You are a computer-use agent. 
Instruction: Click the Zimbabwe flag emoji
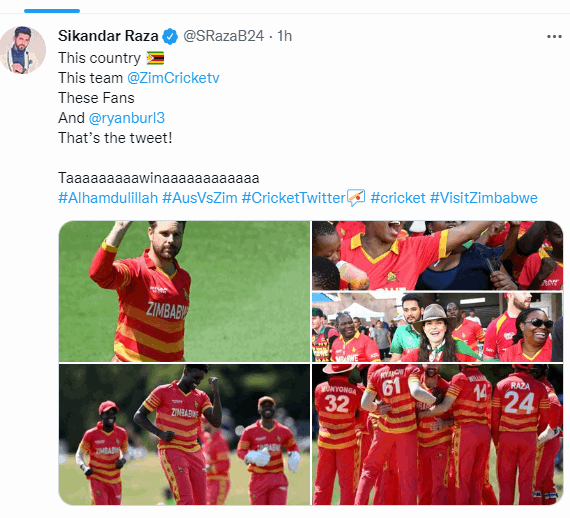click(x=155, y=58)
